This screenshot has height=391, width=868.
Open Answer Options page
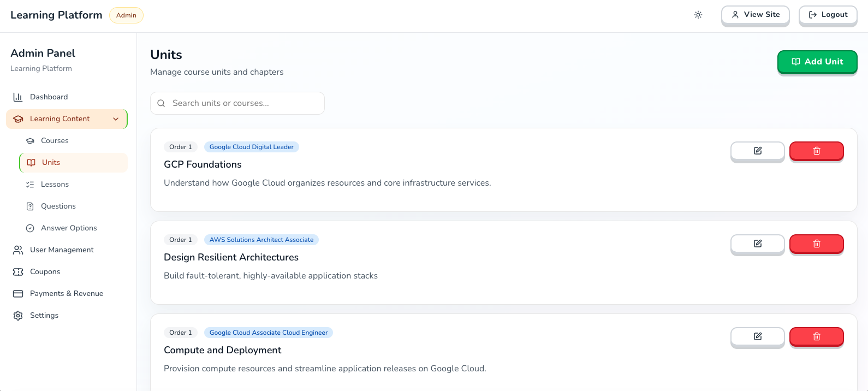click(69, 228)
